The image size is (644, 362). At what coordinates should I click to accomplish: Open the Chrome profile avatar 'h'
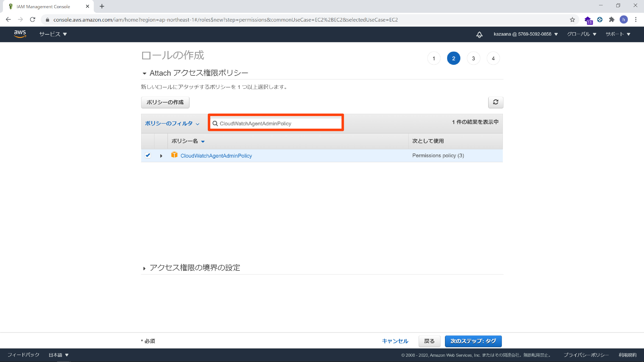624,19
